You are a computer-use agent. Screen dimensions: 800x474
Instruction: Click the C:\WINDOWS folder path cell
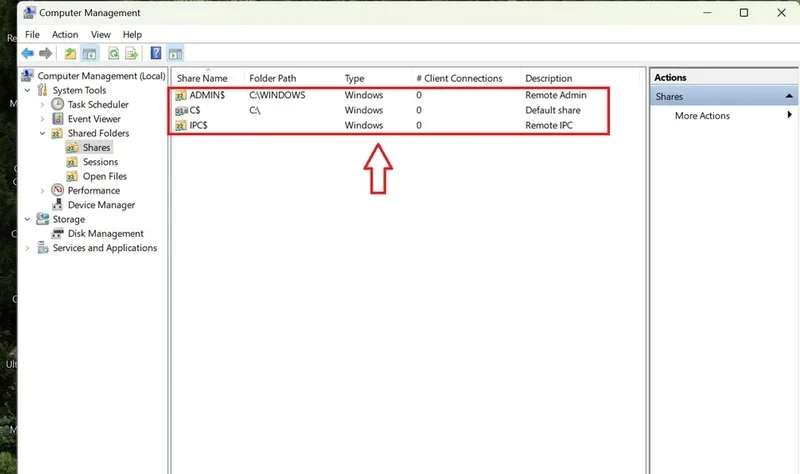point(277,95)
